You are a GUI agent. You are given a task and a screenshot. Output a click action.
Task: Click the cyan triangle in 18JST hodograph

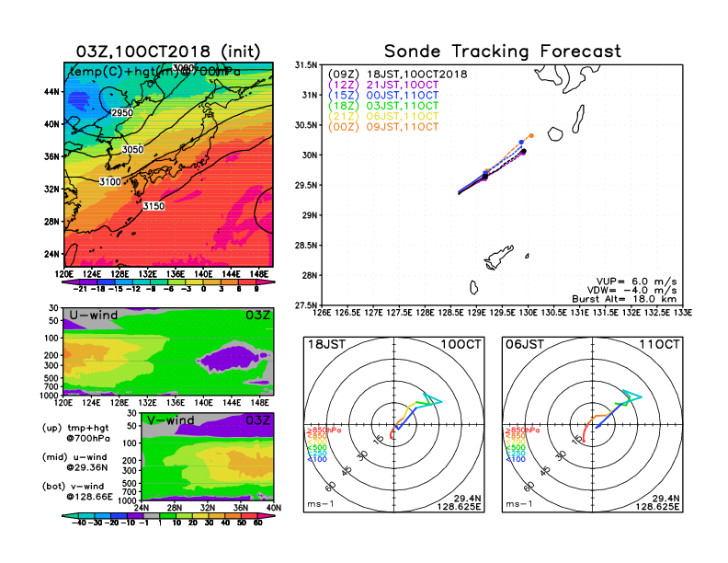(433, 400)
